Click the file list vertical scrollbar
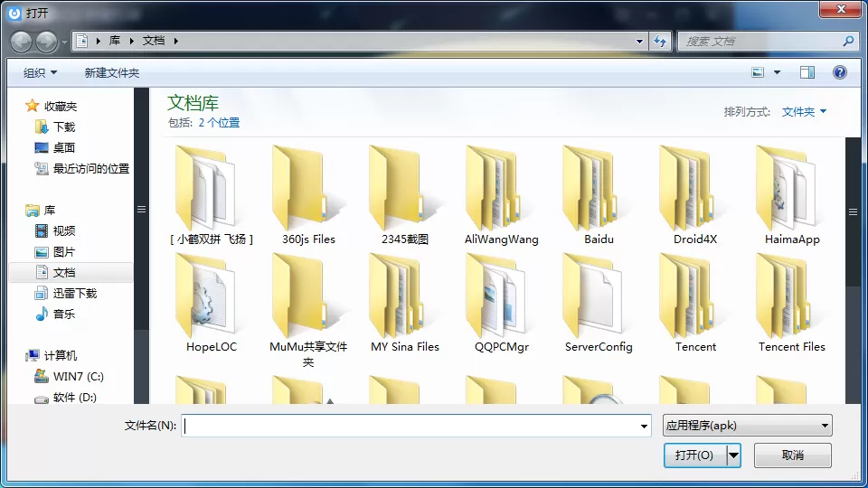The image size is (868, 488). (x=853, y=211)
